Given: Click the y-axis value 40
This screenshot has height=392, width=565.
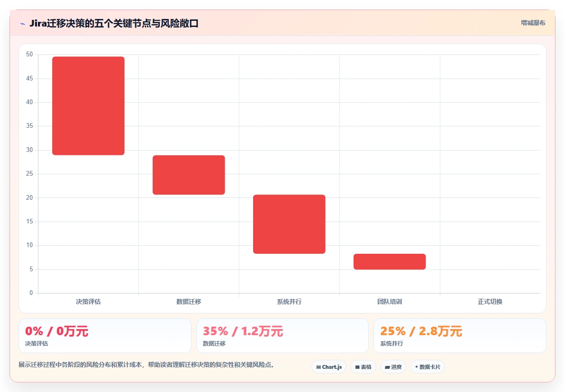Looking at the screenshot, I should coord(29,102).
